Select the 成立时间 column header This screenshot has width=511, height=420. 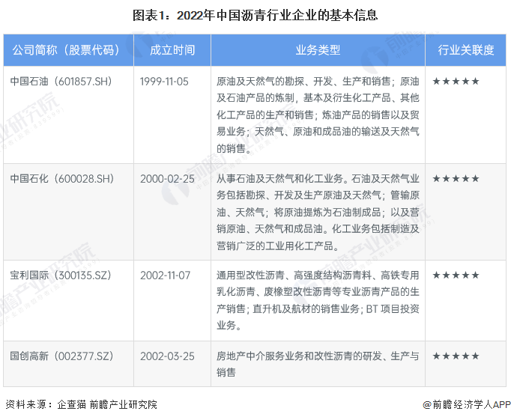coord(172,50)
